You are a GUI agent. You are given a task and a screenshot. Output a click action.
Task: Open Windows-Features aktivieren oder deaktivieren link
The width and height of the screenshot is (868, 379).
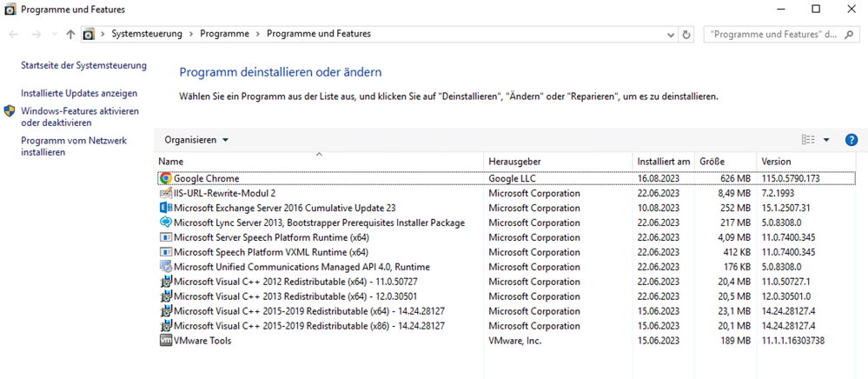point(80,116)
